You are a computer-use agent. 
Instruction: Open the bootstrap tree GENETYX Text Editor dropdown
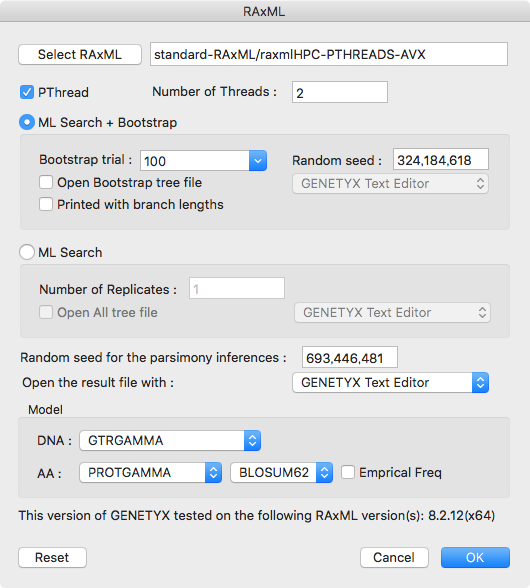(390, 184)
